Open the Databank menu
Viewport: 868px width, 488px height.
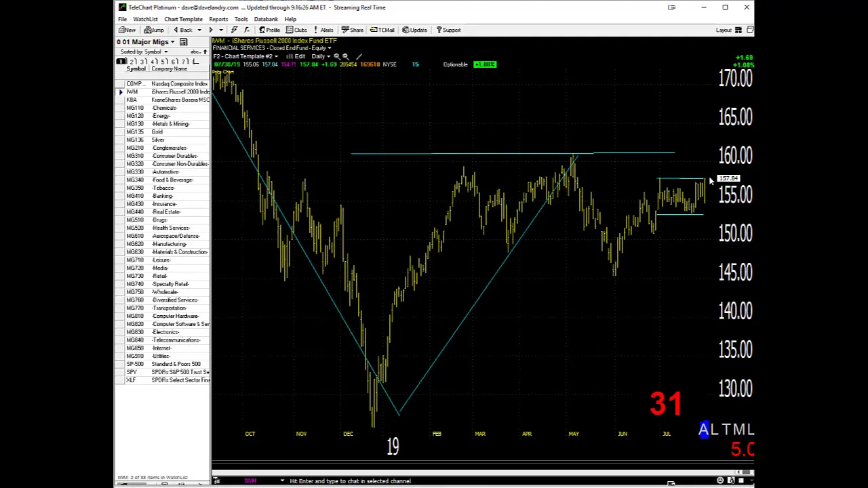coord(266,19)
